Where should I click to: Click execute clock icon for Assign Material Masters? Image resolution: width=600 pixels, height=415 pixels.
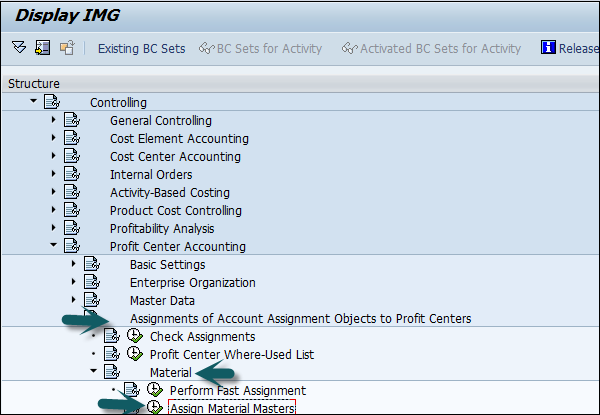pos(154,408)
